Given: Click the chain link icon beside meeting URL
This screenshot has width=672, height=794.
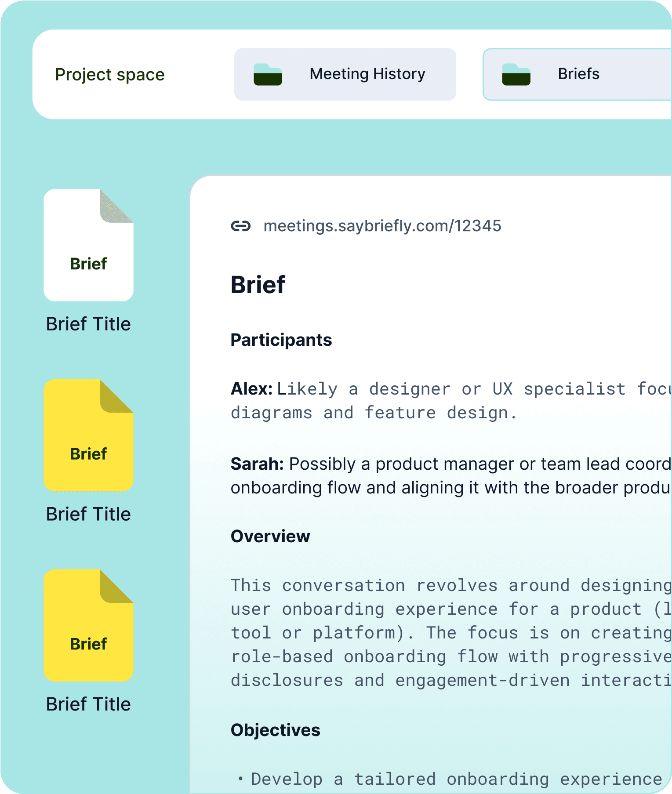Looking at the screenshot, I should click(x=241, y=226).
